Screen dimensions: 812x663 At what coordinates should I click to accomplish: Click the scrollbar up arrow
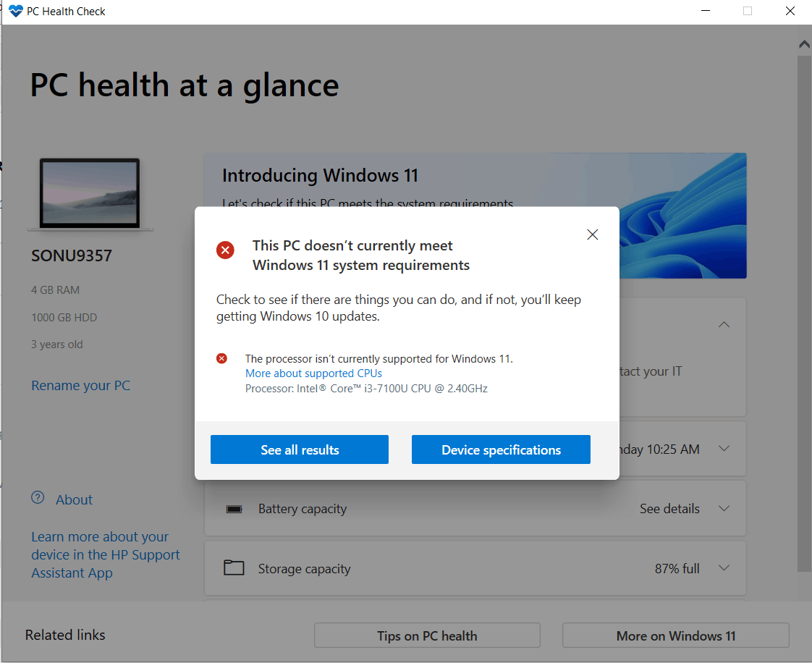[804, 45]
